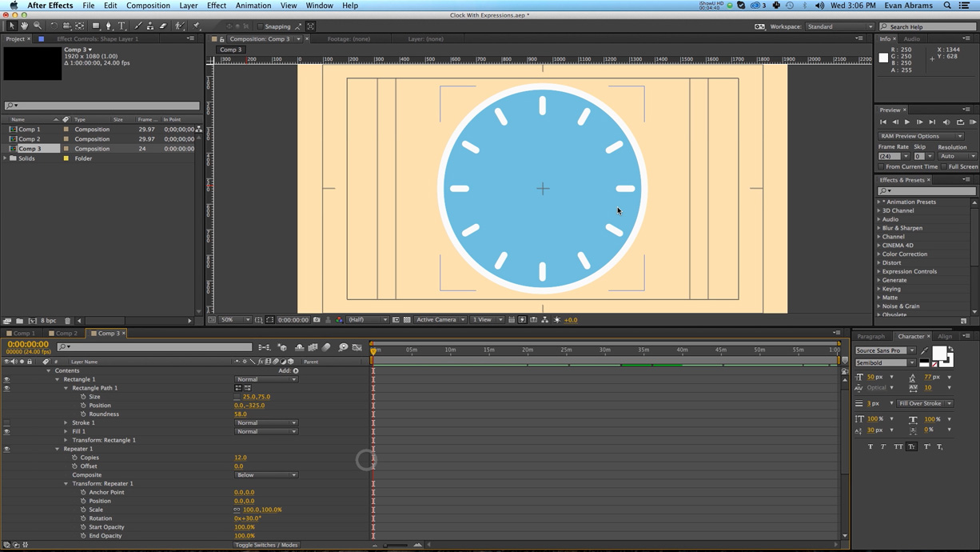Switch to the Comp 1 tab

[20, 333]
